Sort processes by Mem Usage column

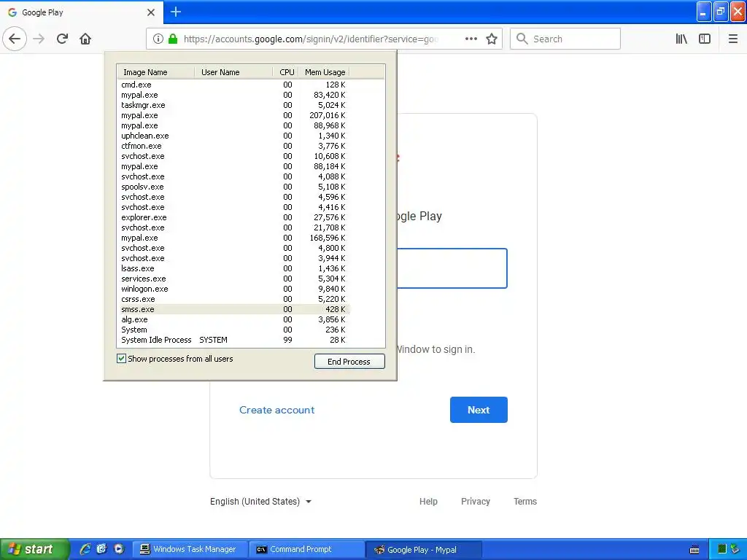click(x=324, y=72)
